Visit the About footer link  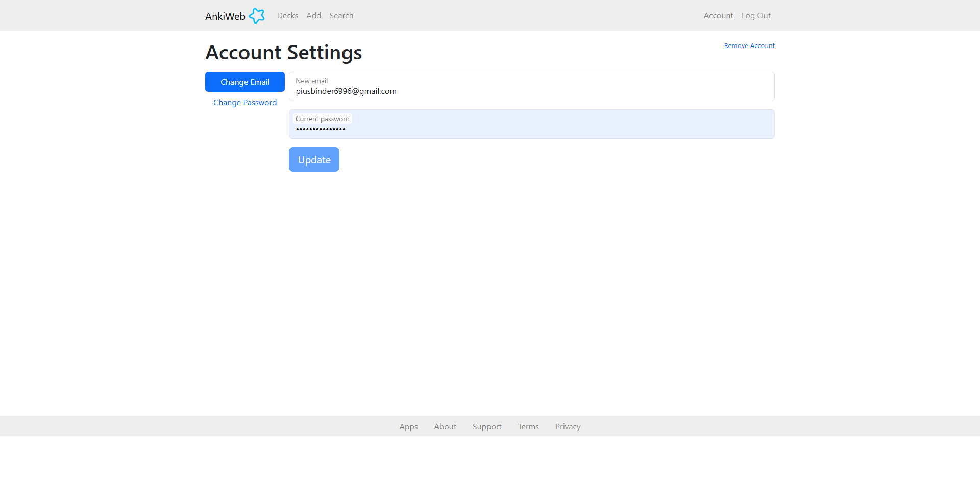click(445, 427)
